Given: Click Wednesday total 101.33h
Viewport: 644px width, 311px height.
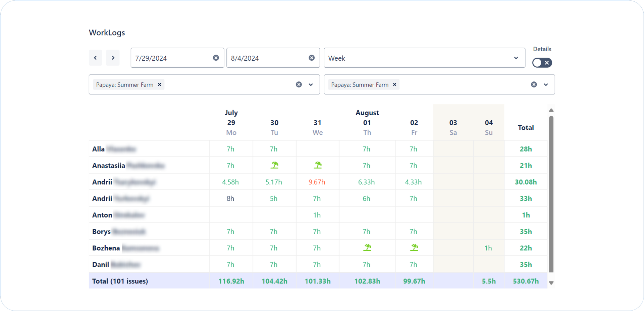Looking at the screenshot, I should point(318,281).
